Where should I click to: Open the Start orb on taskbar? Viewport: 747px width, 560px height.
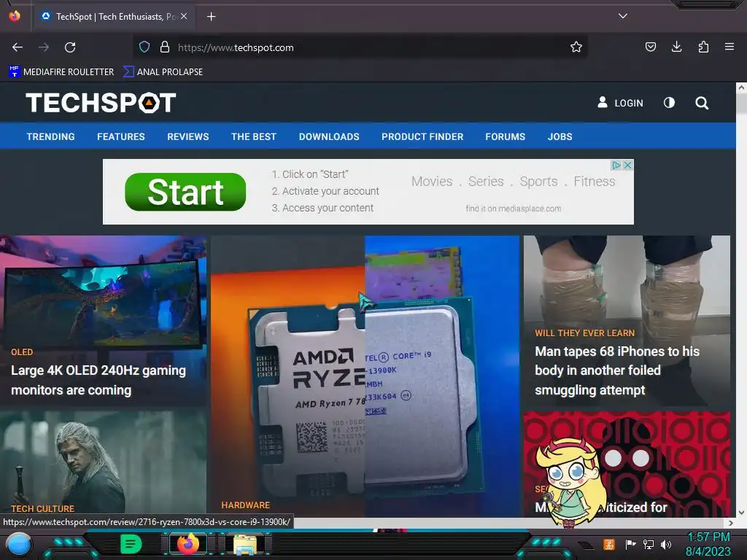click(18, 544)
